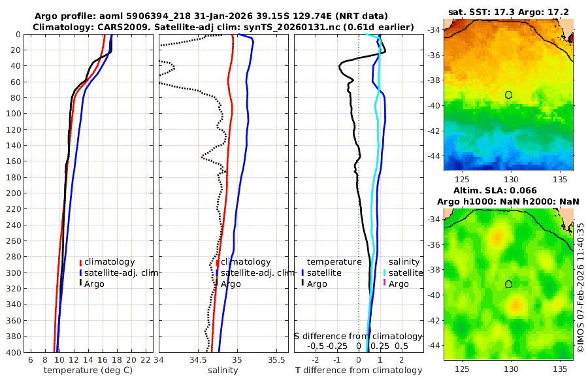Click depth tick label 400 on left axis

click(x=14, y=352)
